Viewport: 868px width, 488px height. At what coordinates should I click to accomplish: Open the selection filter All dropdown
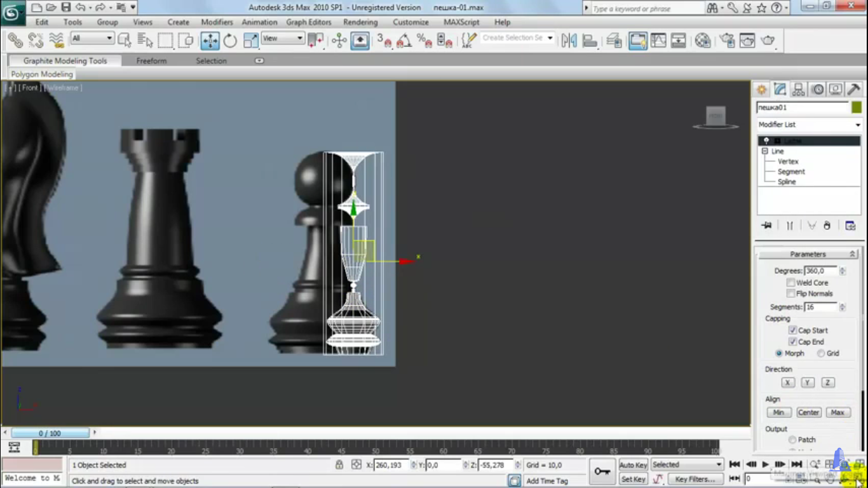[x=92, y=39]
